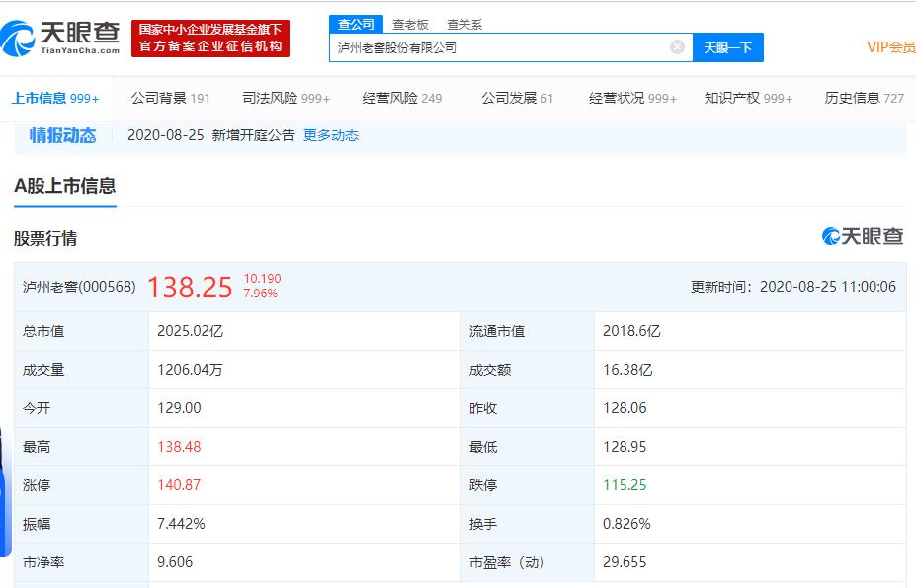The height and width of the screenshot is (588, 916).
Task: Click the 昨收 value 128.06
Action: 625,408
